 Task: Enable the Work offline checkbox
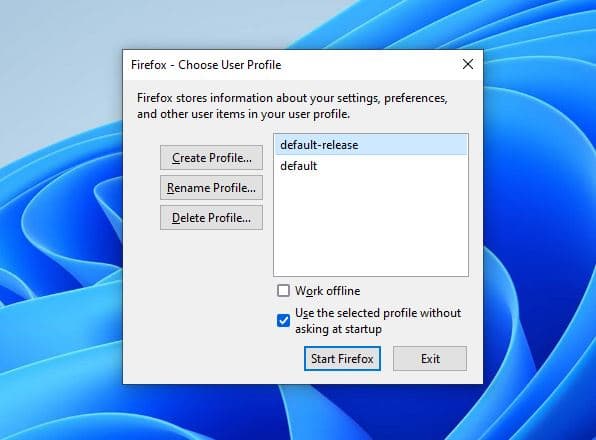283,291
